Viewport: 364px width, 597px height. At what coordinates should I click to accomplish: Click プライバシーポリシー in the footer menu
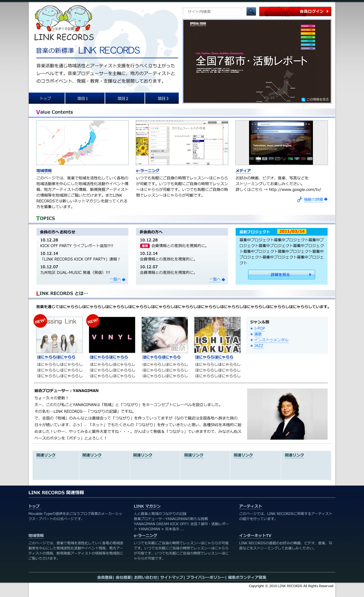[x=206, y=578]
